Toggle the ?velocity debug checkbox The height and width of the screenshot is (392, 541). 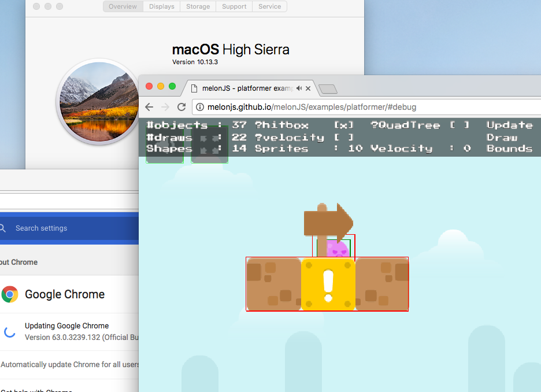point(344,137)
